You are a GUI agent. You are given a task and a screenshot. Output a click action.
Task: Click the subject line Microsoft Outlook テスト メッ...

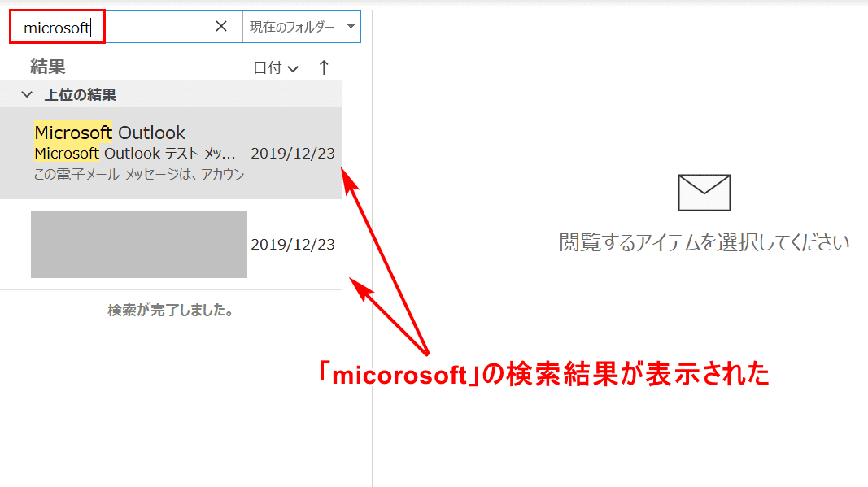(136, 153)
